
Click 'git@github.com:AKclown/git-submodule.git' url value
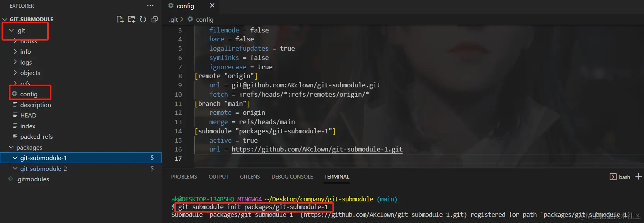[x=306, y=85]
